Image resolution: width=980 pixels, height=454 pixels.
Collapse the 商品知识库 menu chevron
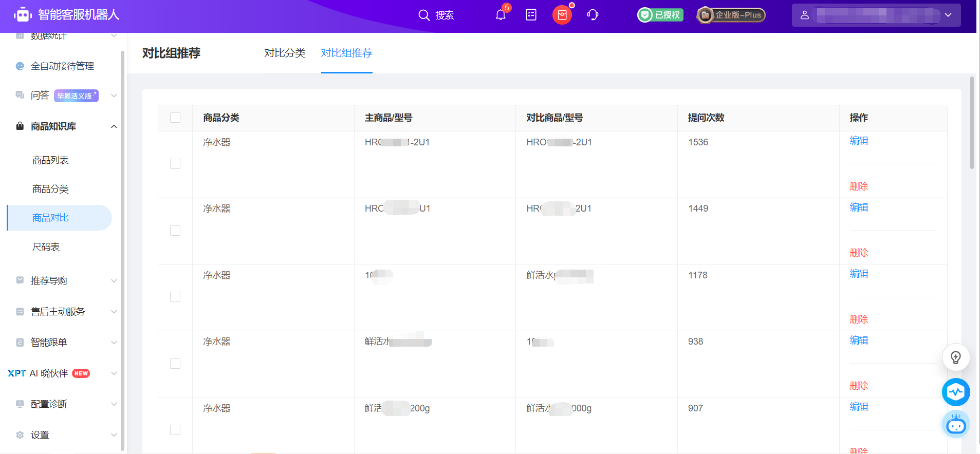(114, 126)
